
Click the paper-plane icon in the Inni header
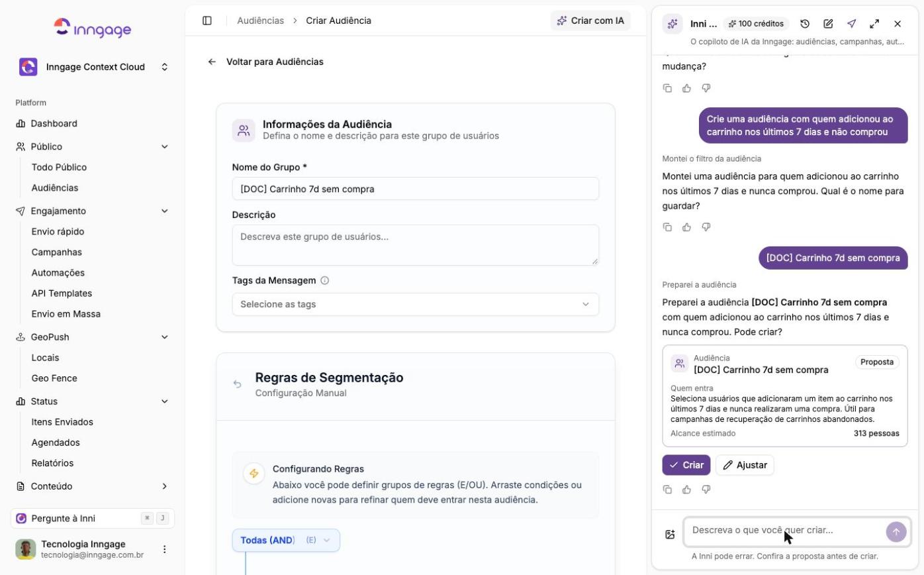851,24
